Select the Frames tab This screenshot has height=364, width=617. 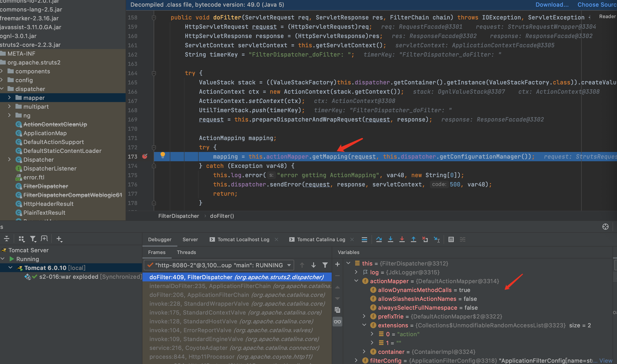pos(157,252)
